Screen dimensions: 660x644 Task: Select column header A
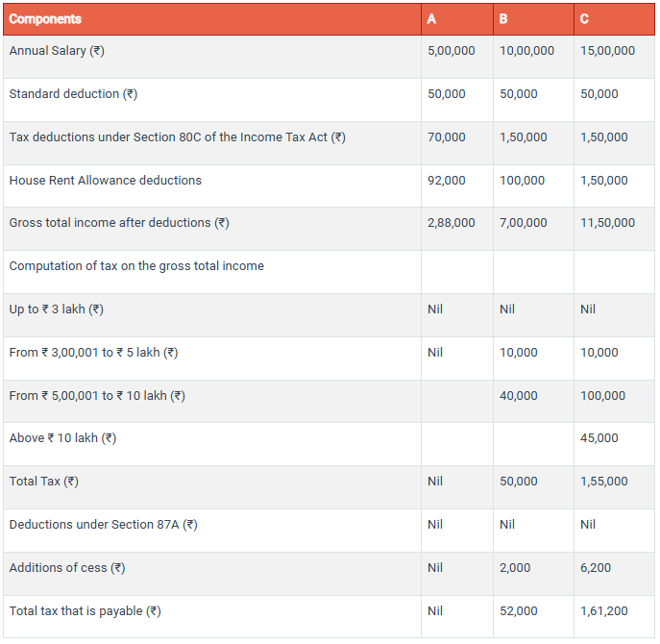(x=432, y=19)
